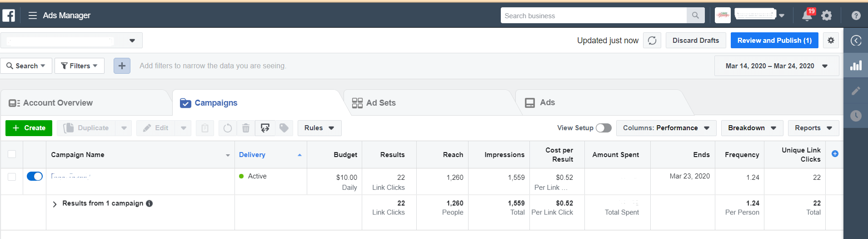Open the Breakdown dropdown
Screen dimensions: 868x239
pos(752,128)
